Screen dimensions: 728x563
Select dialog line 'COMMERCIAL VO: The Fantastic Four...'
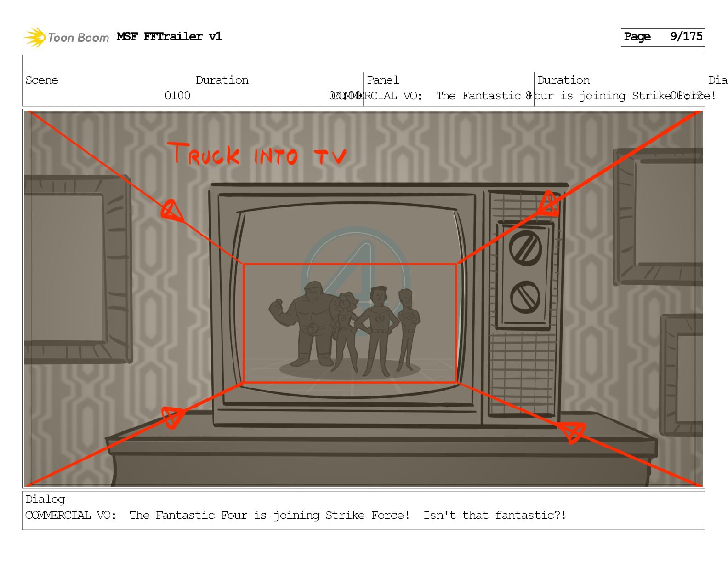(x=296, y=515)
